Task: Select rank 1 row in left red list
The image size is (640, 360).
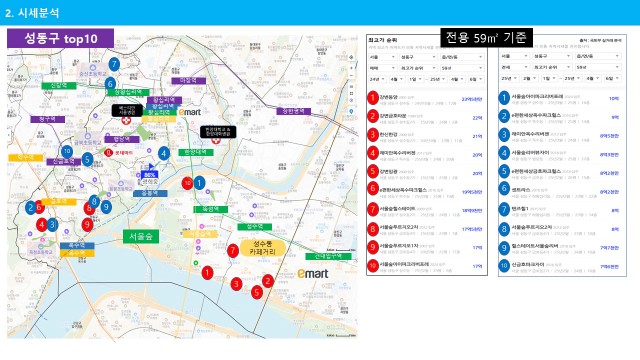Action: click(426, 98)
